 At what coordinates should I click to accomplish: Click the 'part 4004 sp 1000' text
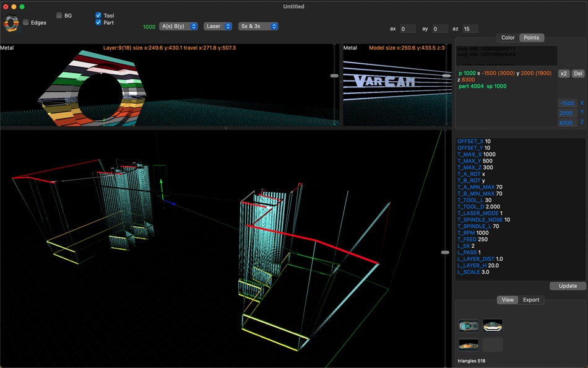pos(482,86)
